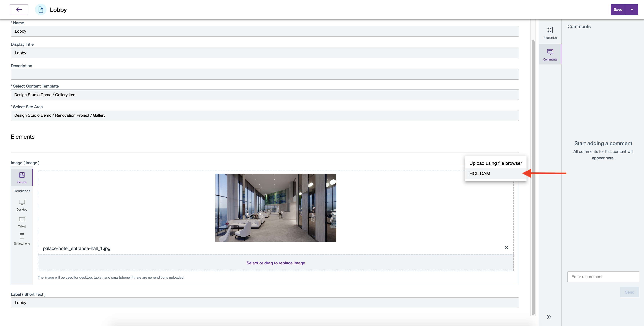
Task: Click the Lobby document icon in the header
Action: click(x=41, y=10)
